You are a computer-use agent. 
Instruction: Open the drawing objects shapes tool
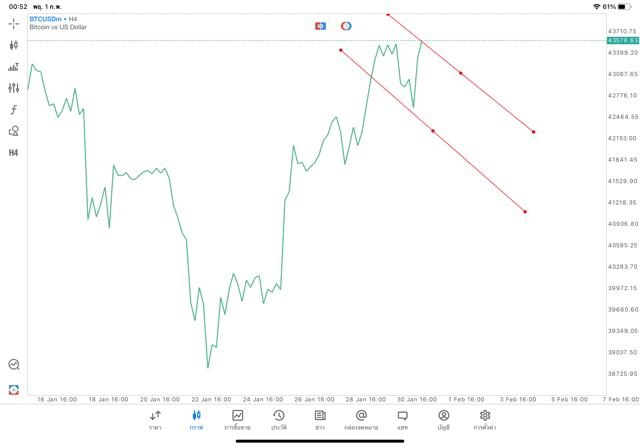(x=14, y=131)
